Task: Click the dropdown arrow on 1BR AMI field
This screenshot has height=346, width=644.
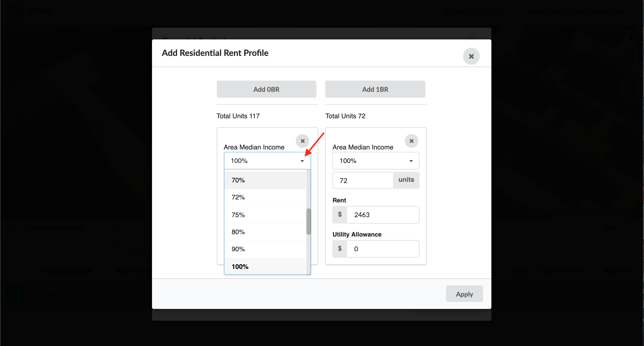Action: coord(410,161)
